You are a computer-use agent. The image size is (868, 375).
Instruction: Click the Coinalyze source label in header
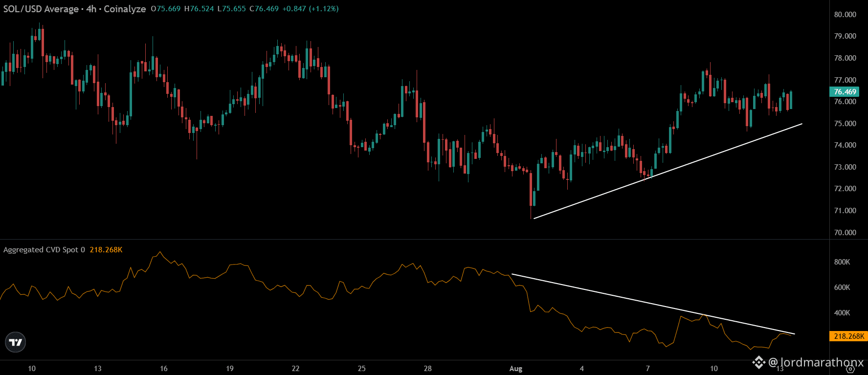coord(125,9)
